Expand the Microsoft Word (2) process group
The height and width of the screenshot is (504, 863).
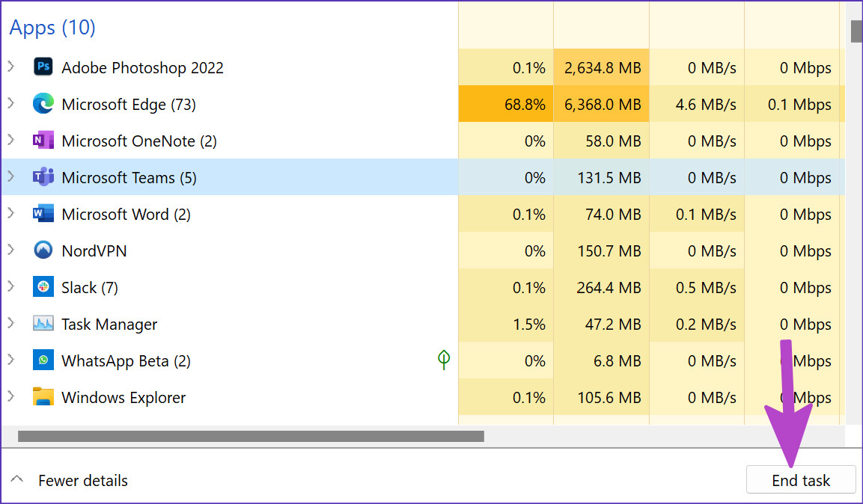pyautogui.click(x=11, y=213)
